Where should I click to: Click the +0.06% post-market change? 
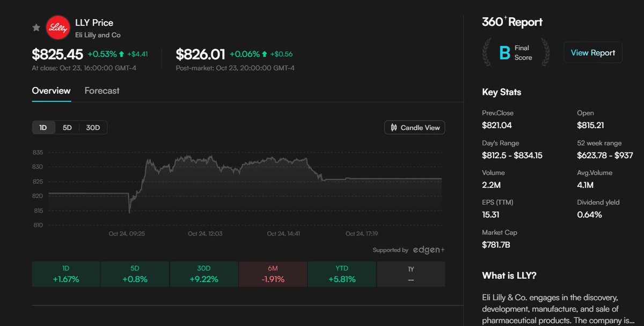tap(245, 54)
